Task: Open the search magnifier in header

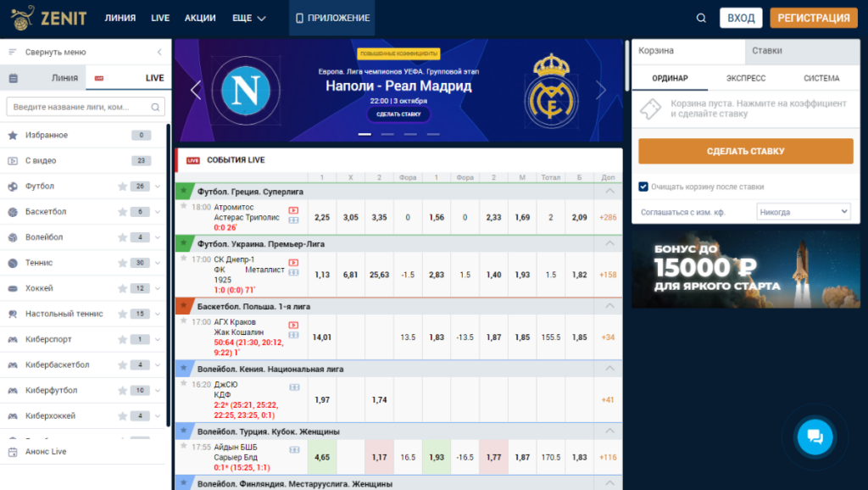Action: (x=701, y=19)
